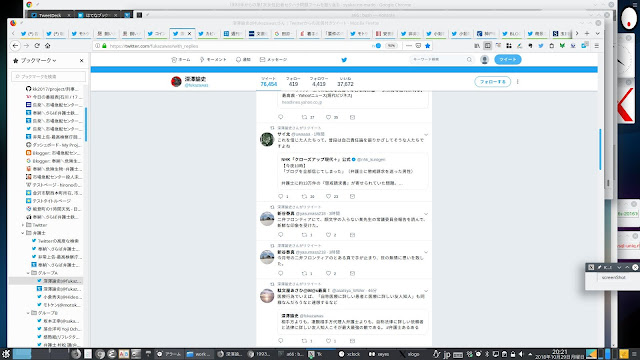Click the Twitter bird logo in the header
The height and width of the screenshot is (360, 640).
(x=344, y=60)
